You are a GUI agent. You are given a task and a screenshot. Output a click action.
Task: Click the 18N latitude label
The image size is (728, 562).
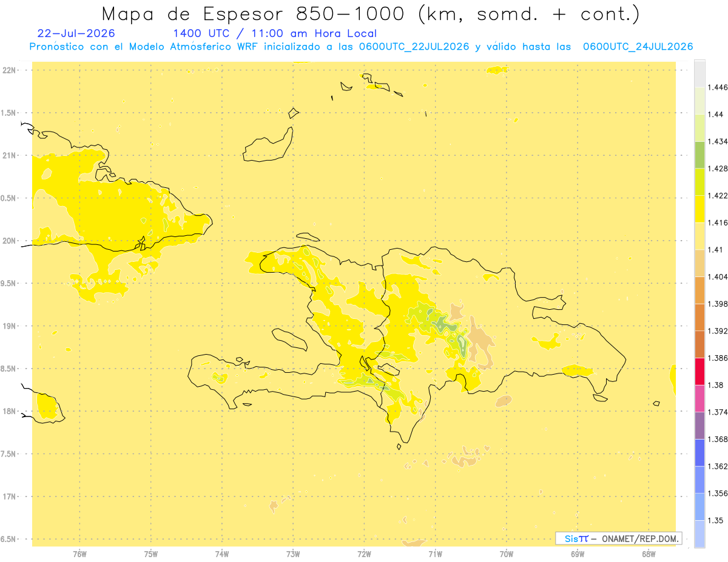coord(9,411)
